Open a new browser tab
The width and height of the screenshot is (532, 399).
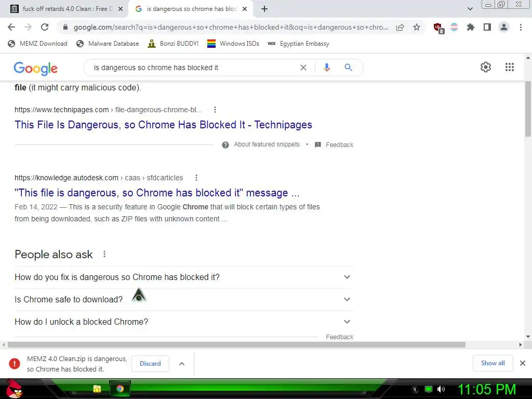pyautogui.click(x=264, y=9)
